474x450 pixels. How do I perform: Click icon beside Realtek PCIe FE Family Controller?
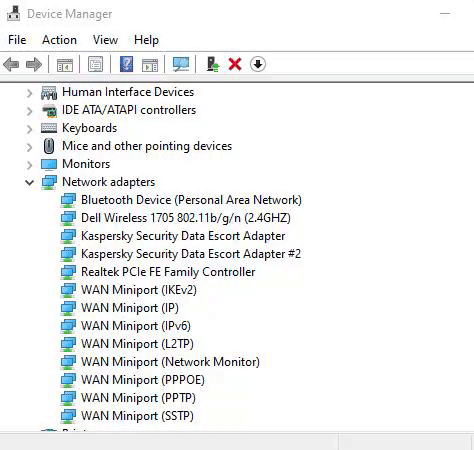click(68, 272)
